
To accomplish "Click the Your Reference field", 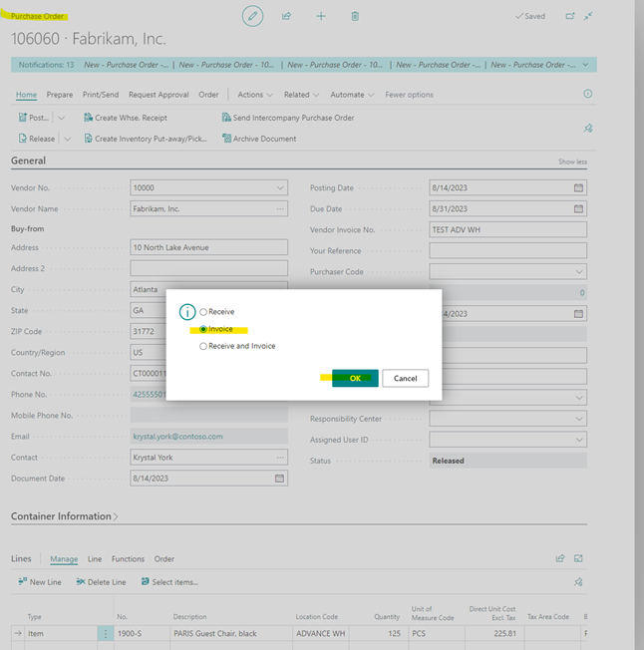I will pyautogui.click(x=507, y=251).
